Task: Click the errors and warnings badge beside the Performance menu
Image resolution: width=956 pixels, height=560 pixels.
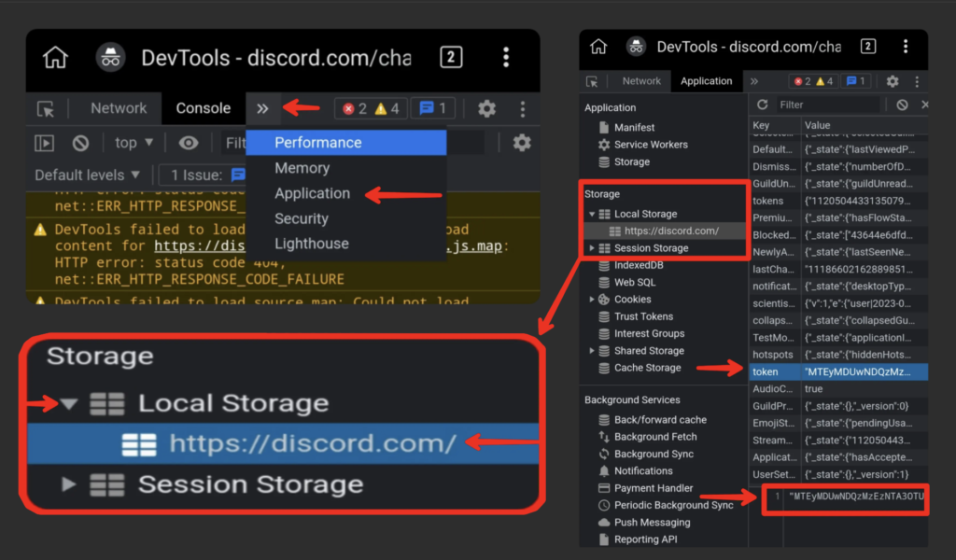Action: pos(370,108)
